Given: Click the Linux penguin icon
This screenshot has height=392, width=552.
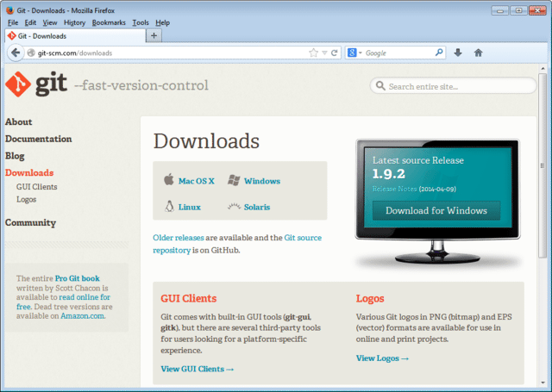Looking at the screenshot, I should [169, 206].
